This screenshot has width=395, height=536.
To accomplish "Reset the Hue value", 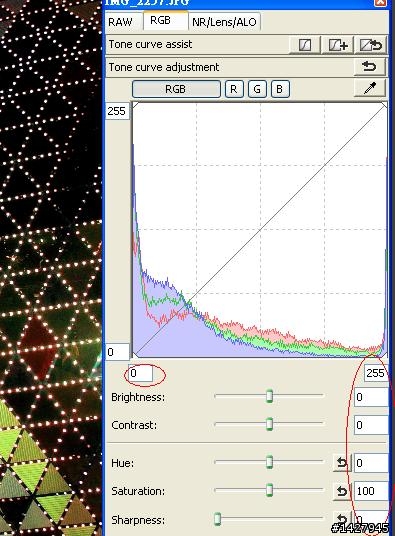I will pyautogui.click(x=342, y=463).
